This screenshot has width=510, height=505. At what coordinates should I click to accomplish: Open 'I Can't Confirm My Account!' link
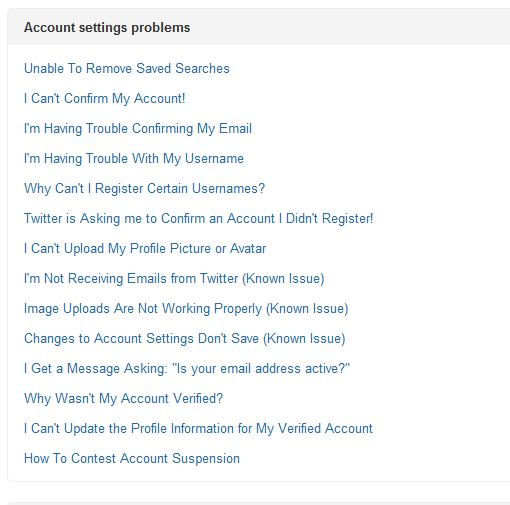105,99
